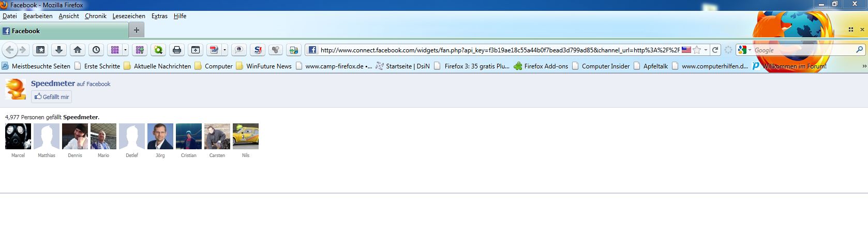Open the Firefox Add-ons bookmark
This screenshot has width=868, height=226.
point(541,66)
